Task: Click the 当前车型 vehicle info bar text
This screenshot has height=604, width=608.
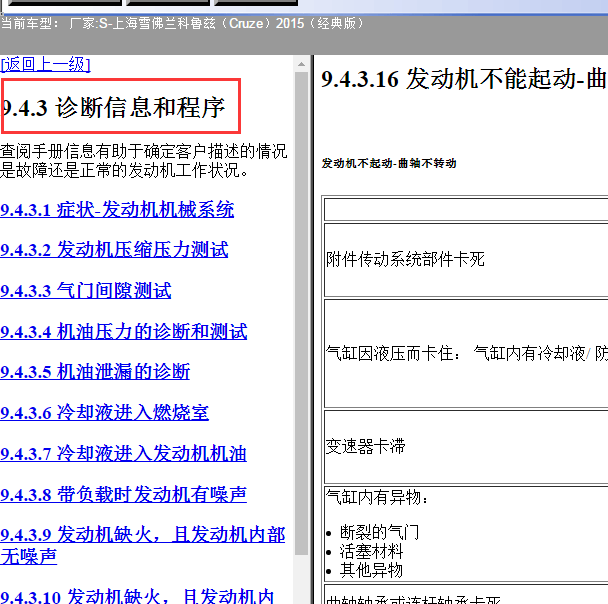Action: pos(182,24)
